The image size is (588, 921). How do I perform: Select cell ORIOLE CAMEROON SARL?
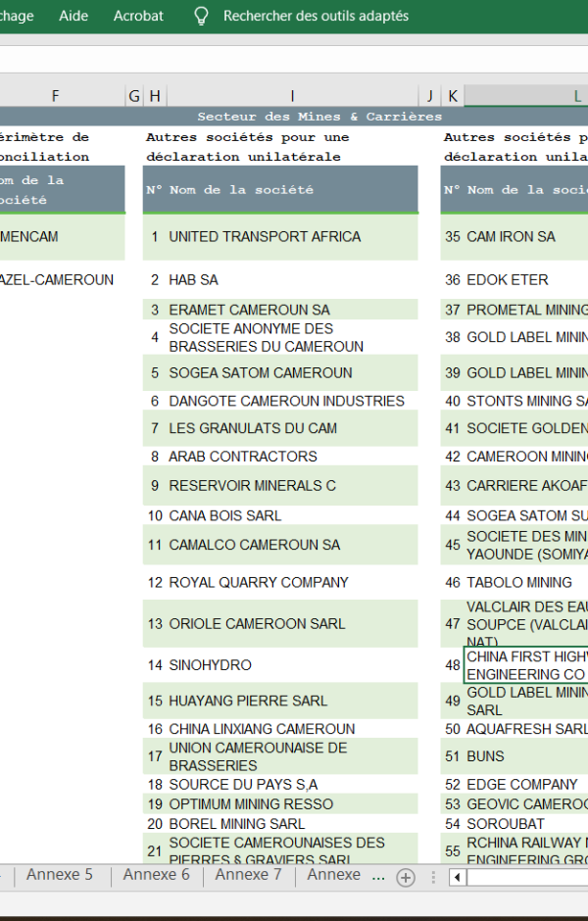(x=293, y=623)
